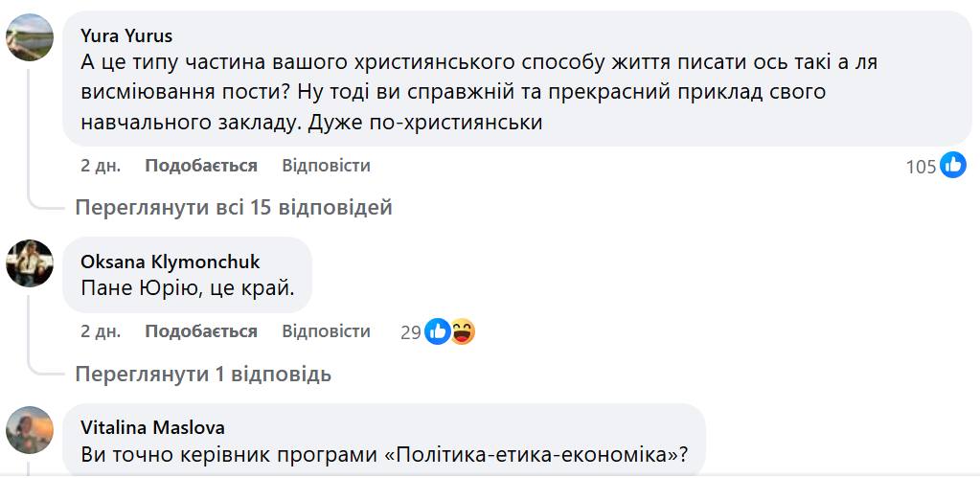Click the like icon on Yura Yurus's comment

[952, 166]
